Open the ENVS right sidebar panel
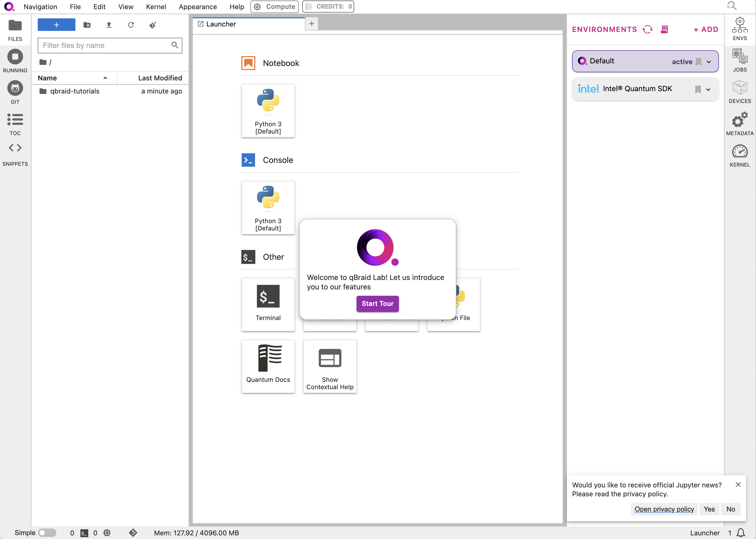 tap(740, 29)
